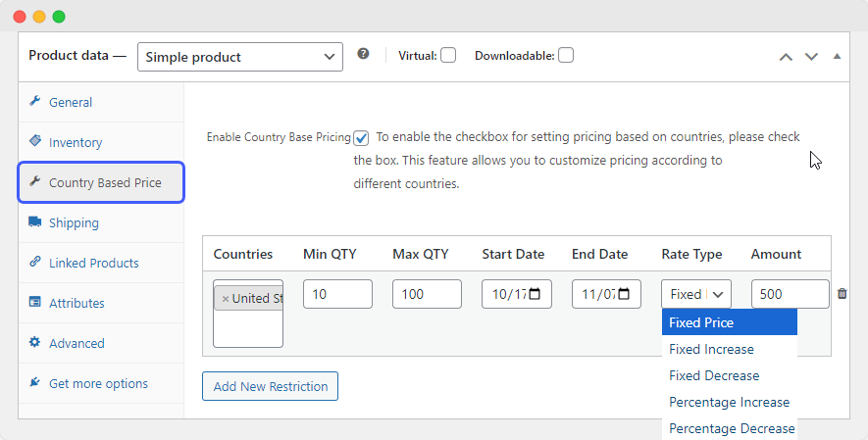
Task: Move the Product data panel down
Action: (811, 57)
